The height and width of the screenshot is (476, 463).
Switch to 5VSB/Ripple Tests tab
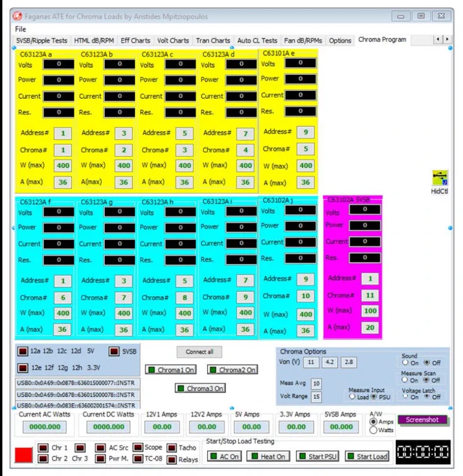click(41, 41)
